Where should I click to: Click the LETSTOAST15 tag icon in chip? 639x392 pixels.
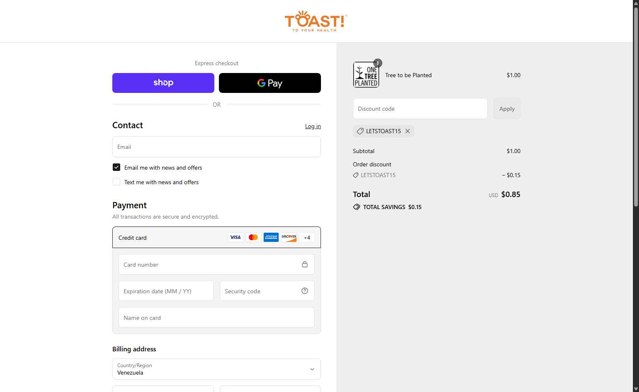(360, 131)
